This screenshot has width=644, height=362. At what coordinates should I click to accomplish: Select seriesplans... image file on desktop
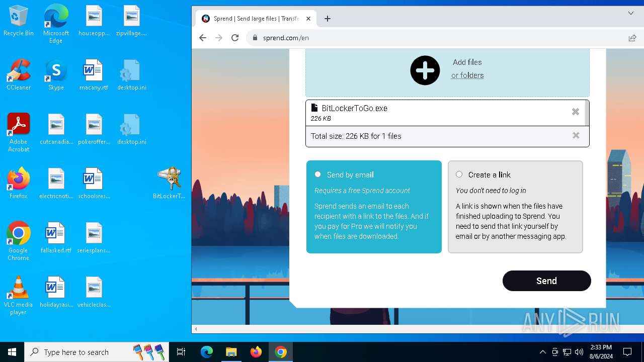click(94, 237)
